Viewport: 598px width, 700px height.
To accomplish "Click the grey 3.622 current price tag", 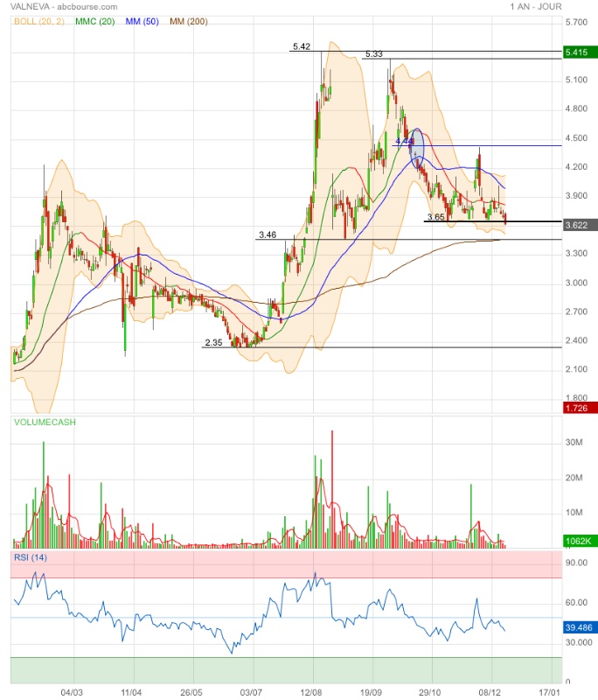I will point(581,225).
